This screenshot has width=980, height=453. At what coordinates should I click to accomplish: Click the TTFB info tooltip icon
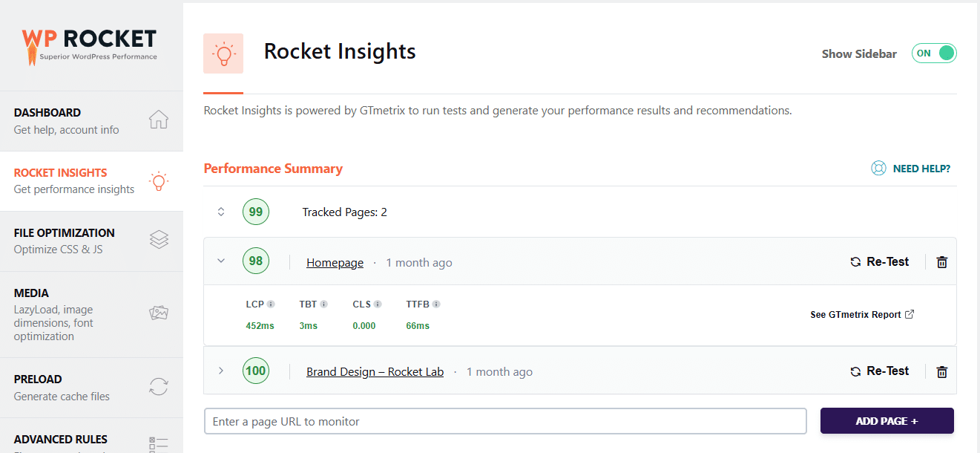[x=438, y=303]
